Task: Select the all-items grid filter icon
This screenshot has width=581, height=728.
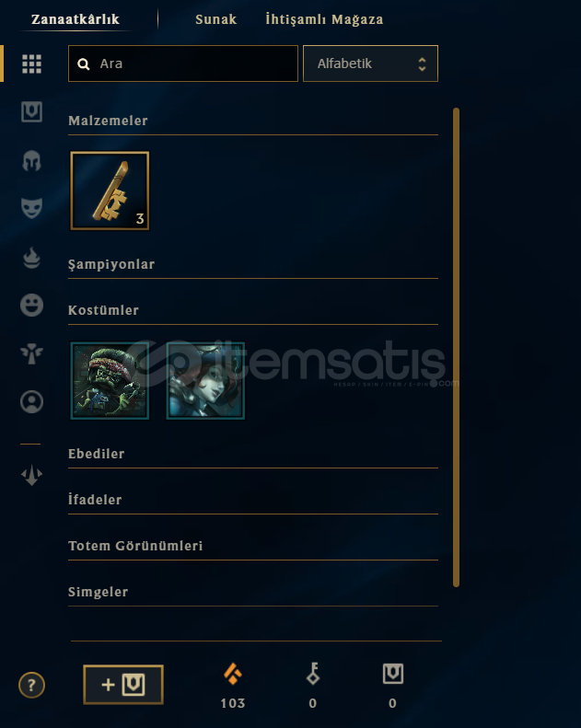Action: [31, 64]
